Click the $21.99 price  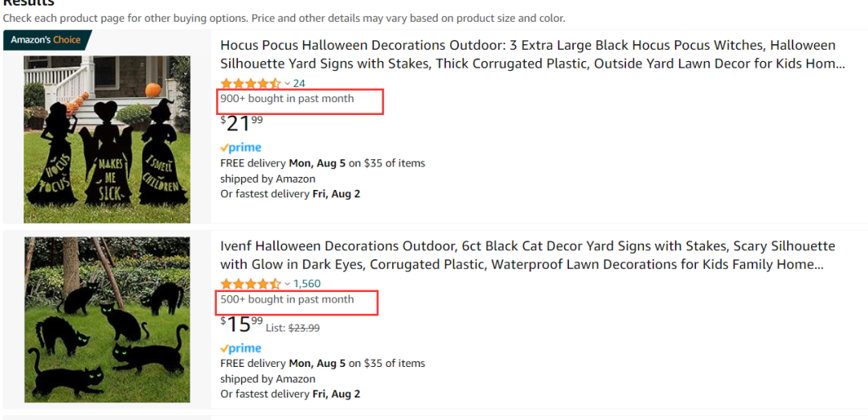click(x=241, y=123)
